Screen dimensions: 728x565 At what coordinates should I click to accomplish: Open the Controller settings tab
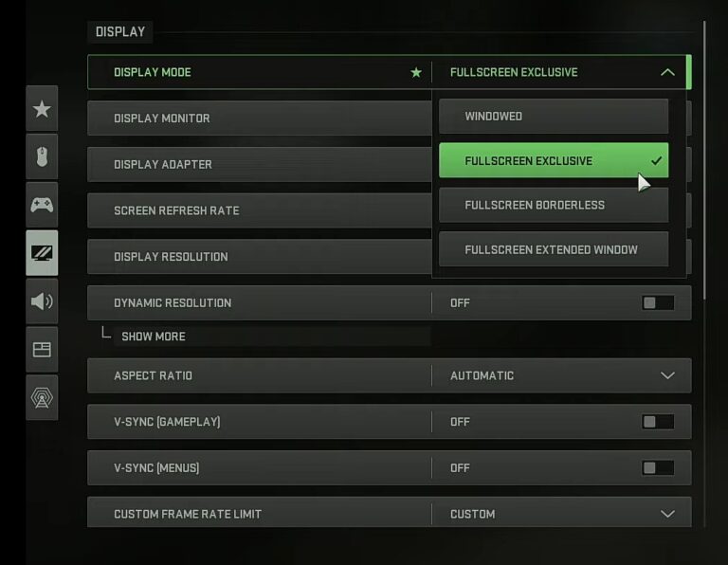click(42, 205)
